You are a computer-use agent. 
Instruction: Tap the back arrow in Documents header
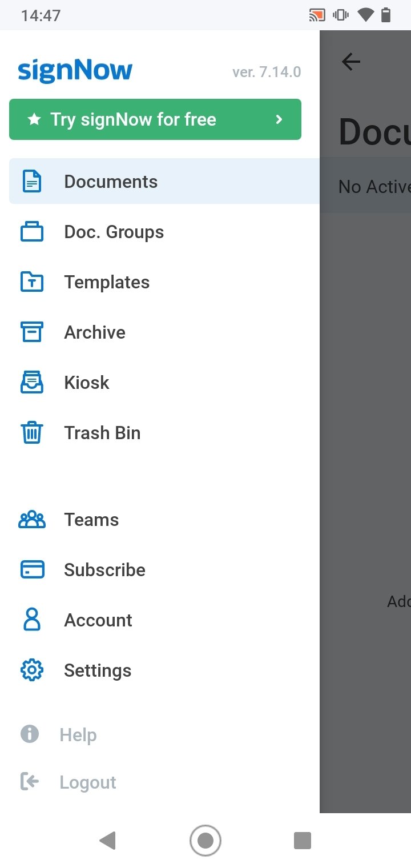click(351, 62)
